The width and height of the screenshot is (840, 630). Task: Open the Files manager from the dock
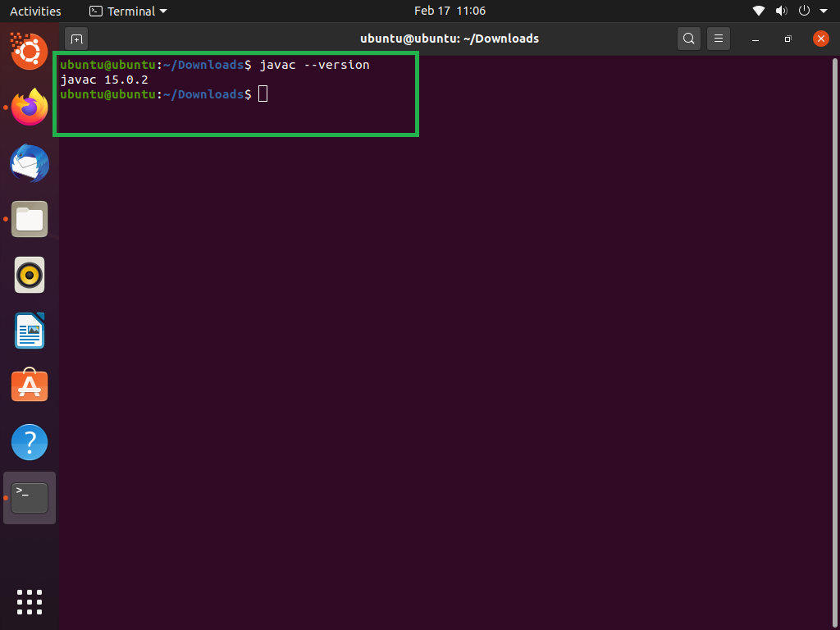[x=30, y=219]
